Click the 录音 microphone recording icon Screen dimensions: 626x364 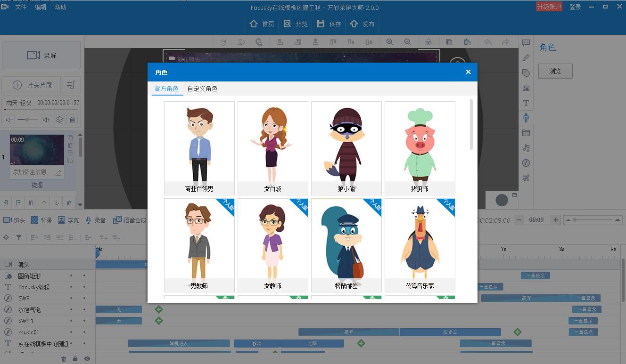point(88,220)
